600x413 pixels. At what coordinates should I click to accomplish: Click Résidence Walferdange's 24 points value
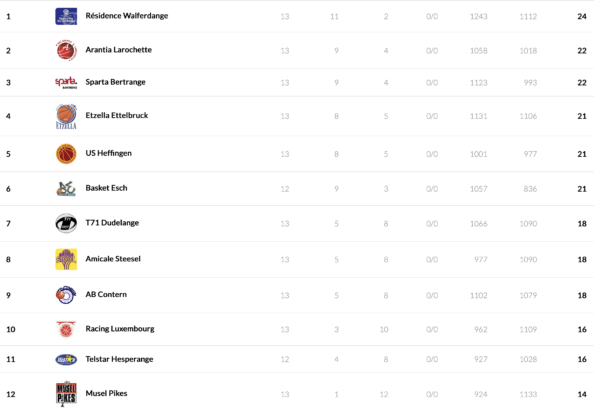click(581, 16)
